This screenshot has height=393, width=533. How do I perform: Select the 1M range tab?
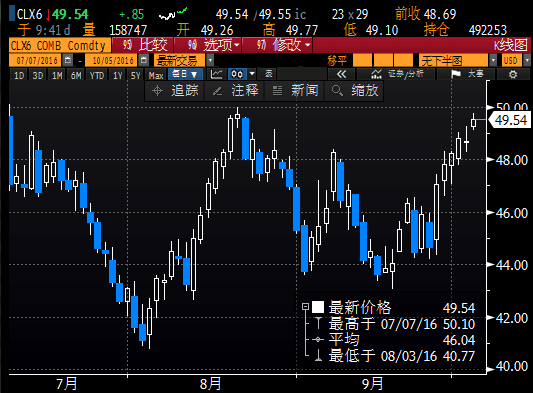pyautogui.click(x=57, y=75)
